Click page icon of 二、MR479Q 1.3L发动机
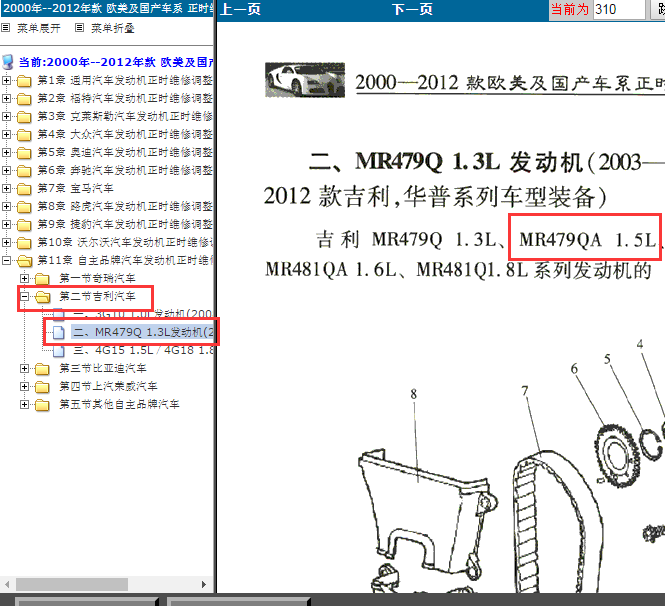The image size is (665, 606). (x=59, y=332)
